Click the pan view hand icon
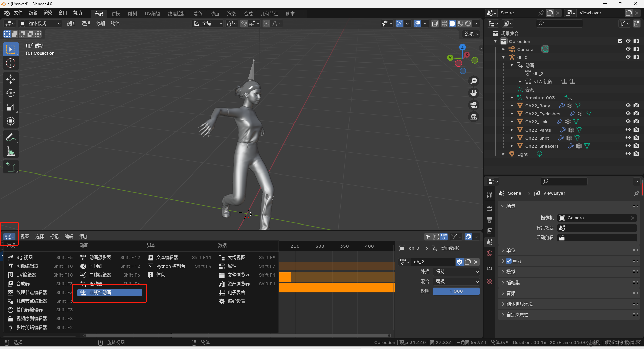 (474, 93)
